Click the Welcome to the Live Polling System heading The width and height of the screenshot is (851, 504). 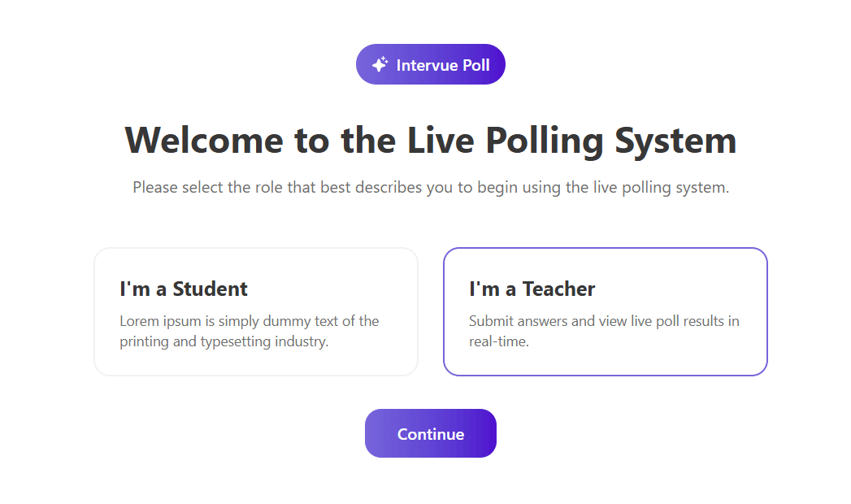pyautogui.click(x=431, y=140)
